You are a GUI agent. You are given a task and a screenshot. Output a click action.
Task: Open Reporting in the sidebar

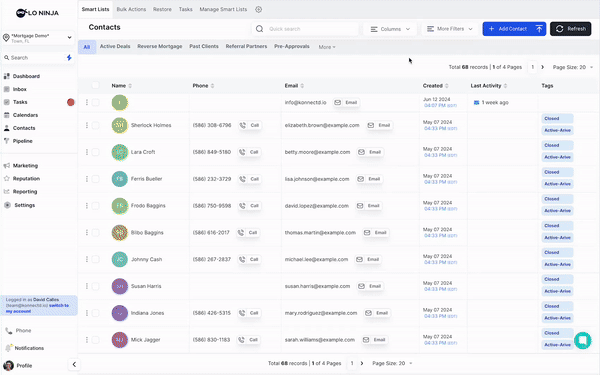point(21,192)
